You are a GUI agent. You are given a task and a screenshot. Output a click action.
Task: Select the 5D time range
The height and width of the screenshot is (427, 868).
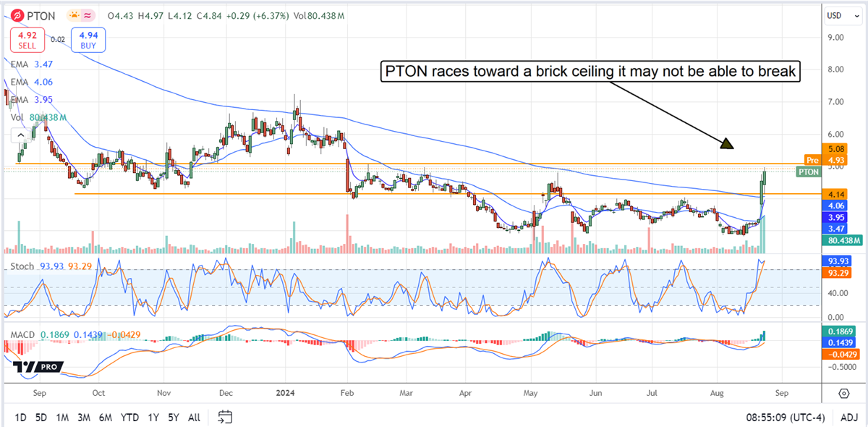click(x=41, y=418)
